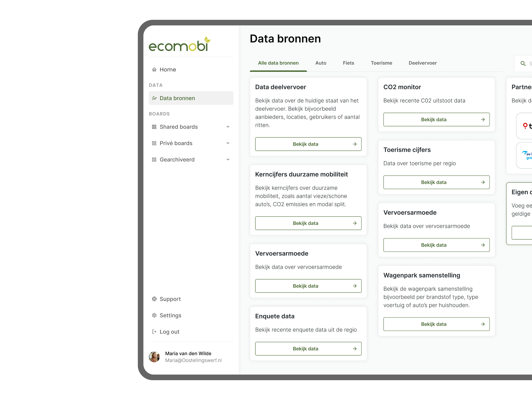
Task: Select the Deelvervoer tab
Action: 422,63
